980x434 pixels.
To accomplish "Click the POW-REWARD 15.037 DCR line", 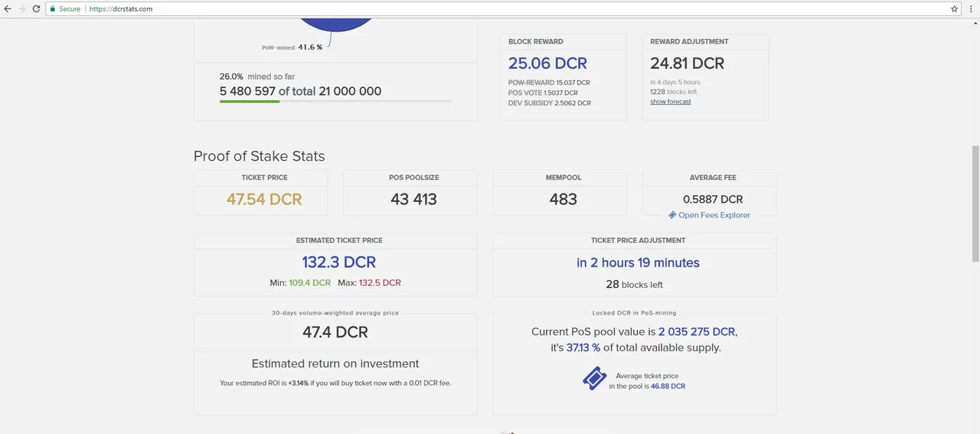I will (x=549, y=83).
